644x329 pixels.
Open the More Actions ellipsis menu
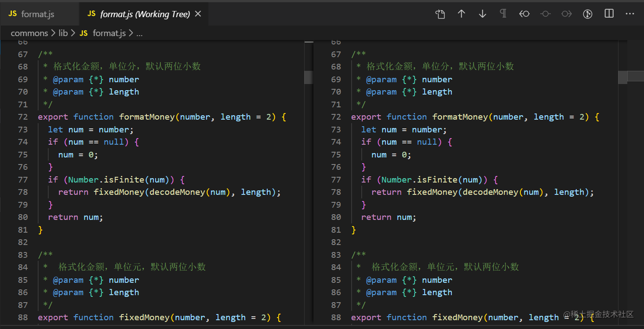[x=630, y=14]
